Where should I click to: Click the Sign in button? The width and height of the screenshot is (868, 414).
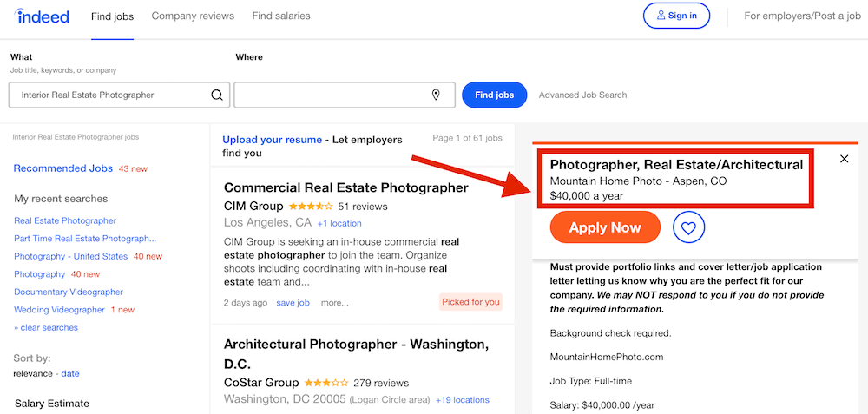[x=676, y=16]
